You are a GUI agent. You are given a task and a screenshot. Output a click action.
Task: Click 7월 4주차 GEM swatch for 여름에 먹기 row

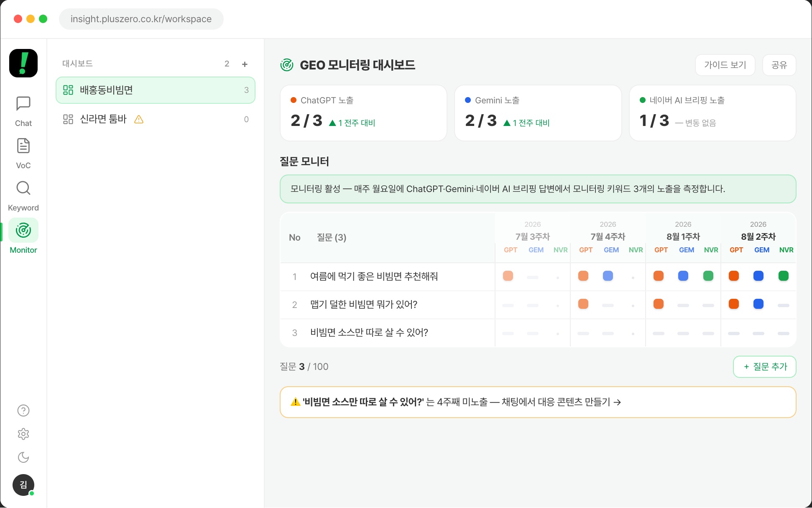[x=608, y=276]
